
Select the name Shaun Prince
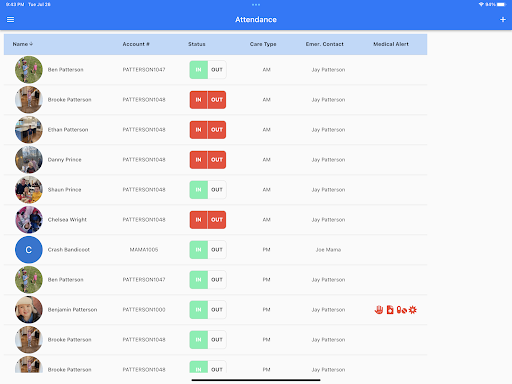64,190
